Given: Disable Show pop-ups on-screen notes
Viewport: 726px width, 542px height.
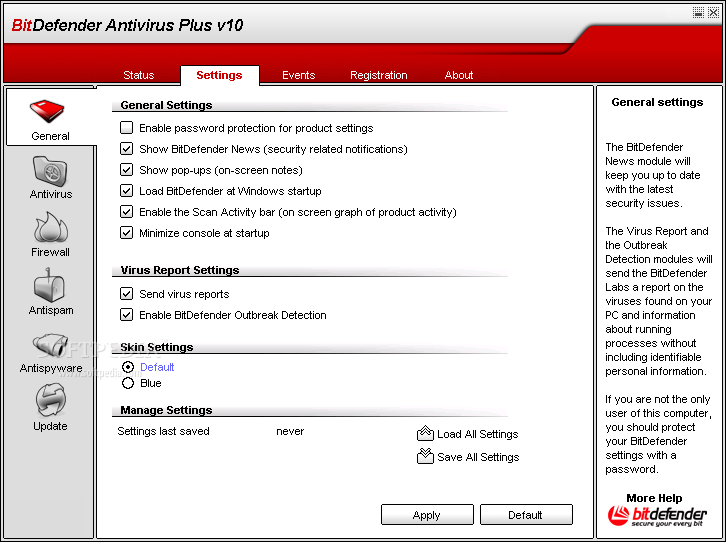Looking at the screenshot, I should pos(126,169).
